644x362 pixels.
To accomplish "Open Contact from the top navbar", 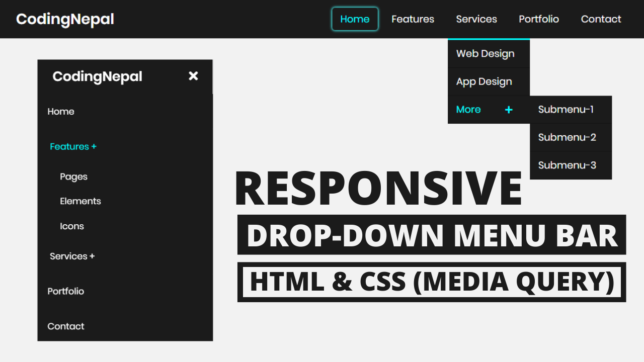I will (601, 19).
